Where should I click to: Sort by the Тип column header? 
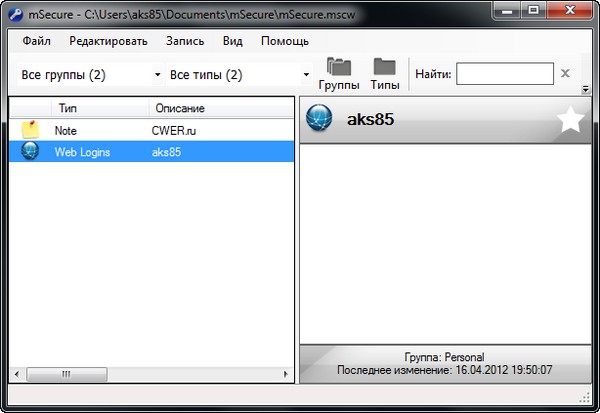(100, 108)
